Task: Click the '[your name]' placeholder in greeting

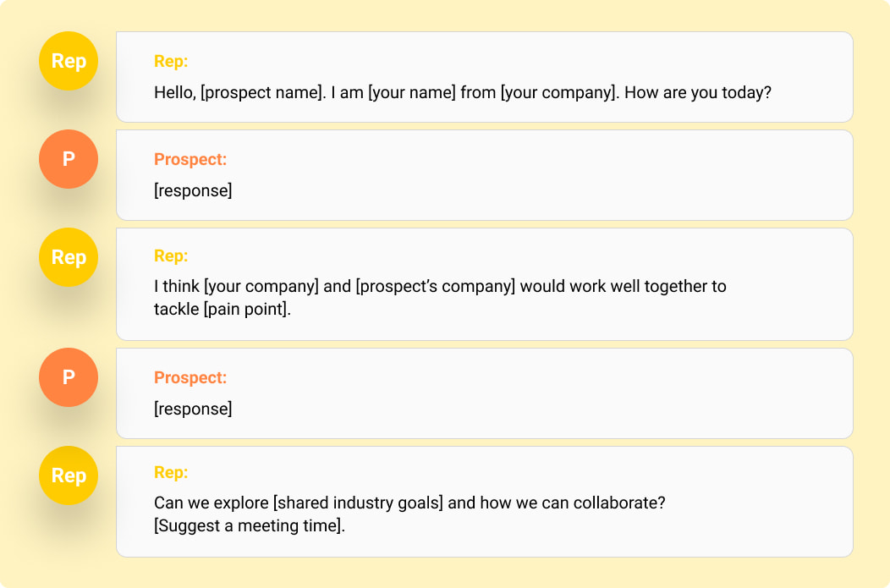Action: (412, 92)
